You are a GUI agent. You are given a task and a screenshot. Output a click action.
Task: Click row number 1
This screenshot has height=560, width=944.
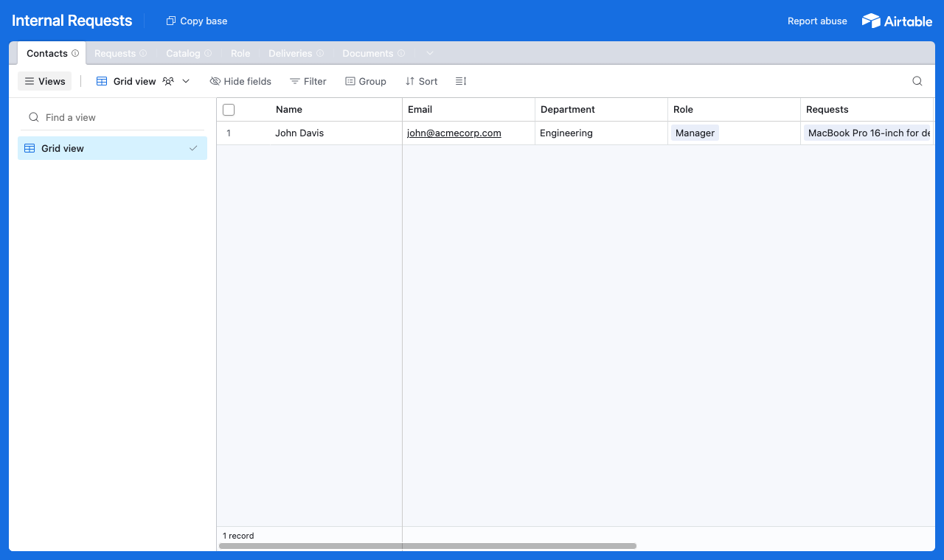[229, 133]
